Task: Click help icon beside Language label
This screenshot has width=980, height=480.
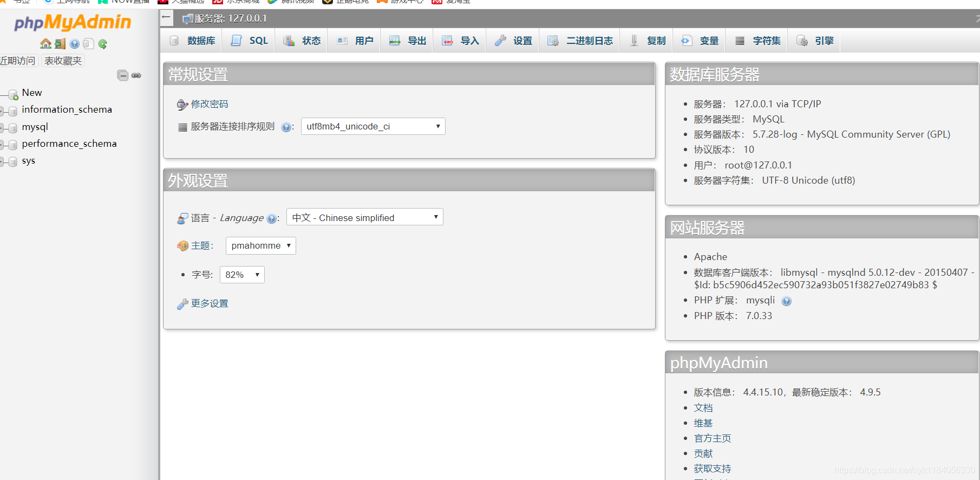Action: tap(271, 219)
